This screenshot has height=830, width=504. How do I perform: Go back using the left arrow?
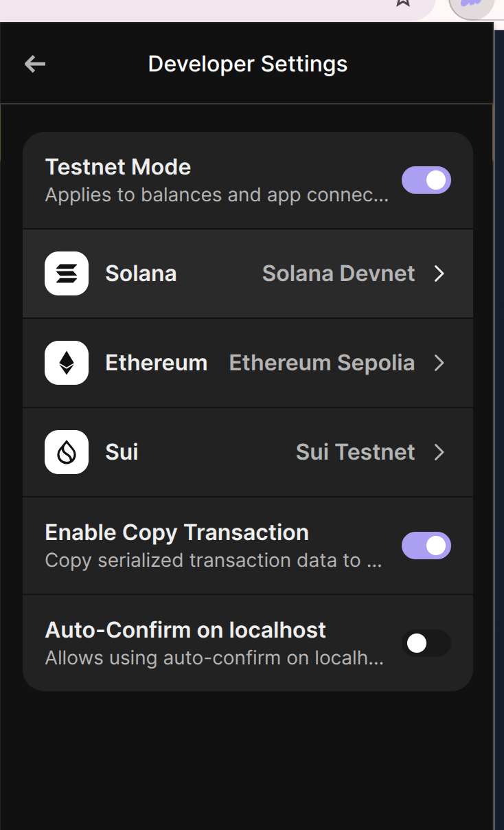34,64
